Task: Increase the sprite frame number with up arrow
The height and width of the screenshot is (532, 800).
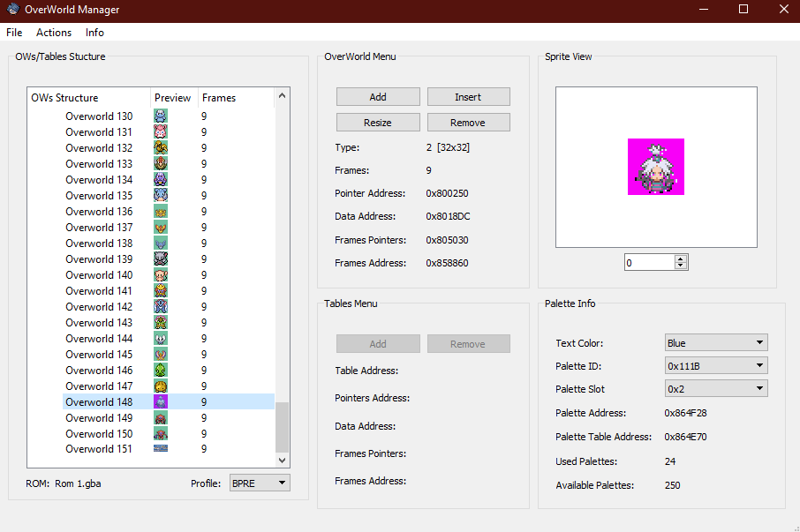Action: (x=680, y=259)
